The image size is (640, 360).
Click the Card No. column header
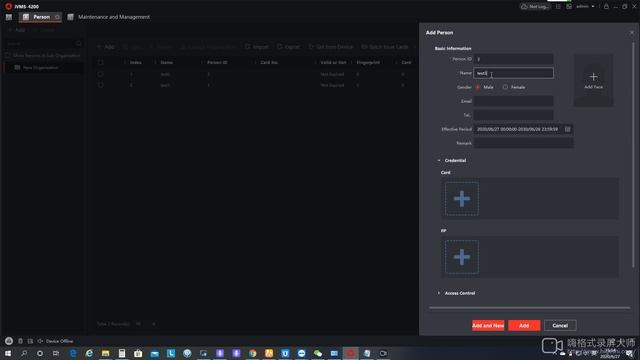(x=269, y=62)
